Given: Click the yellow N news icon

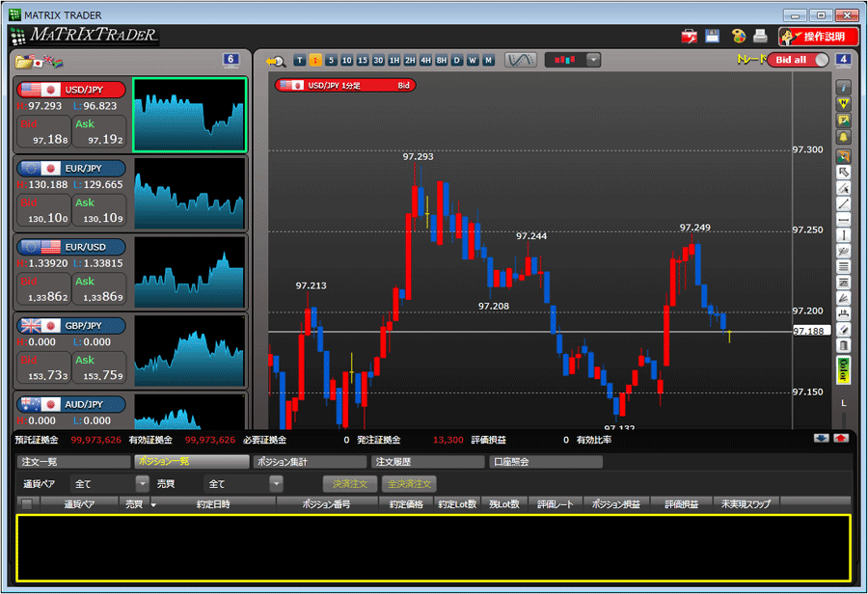Looking at the screenshot, I should [843, 104].
